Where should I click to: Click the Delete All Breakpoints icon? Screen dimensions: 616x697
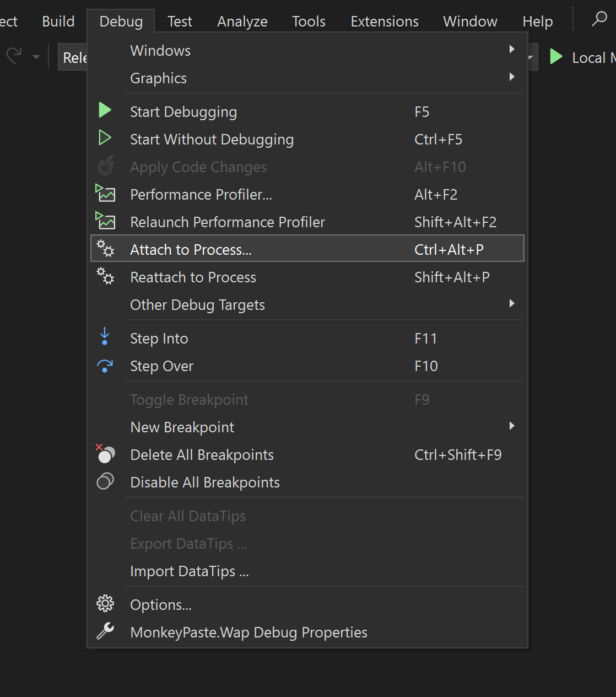[x=105, y=454]
